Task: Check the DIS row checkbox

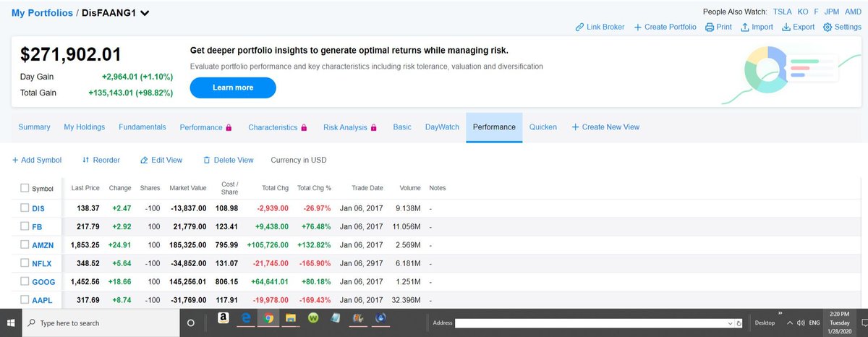Action: coord(25,208)
